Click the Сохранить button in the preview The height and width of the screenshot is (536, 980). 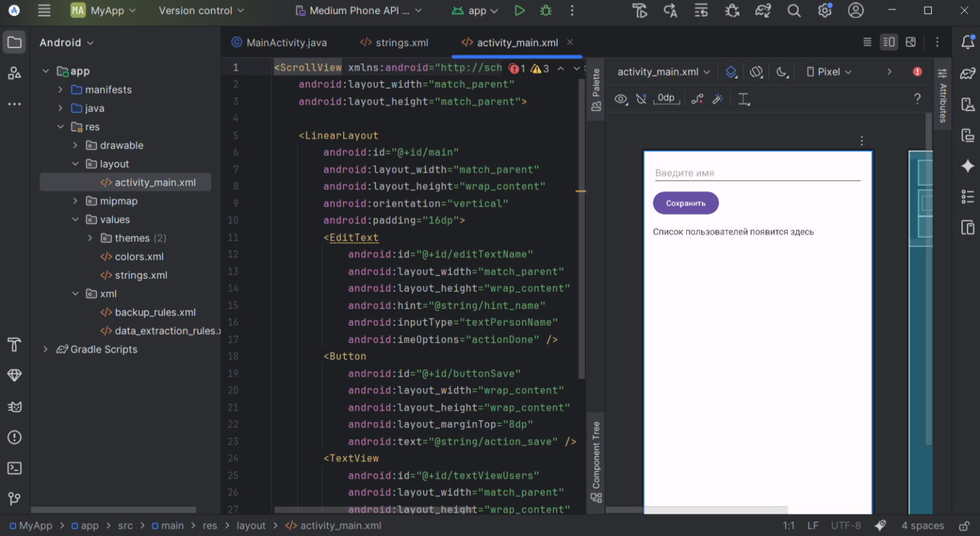(x=686, y=203)
